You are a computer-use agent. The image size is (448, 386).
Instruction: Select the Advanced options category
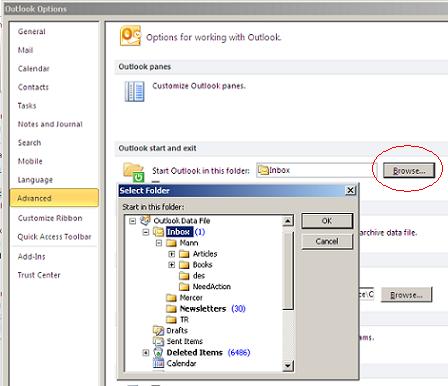pos(54,198)
